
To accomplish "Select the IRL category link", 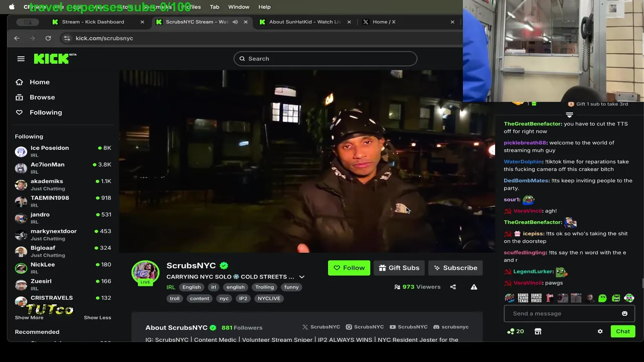I will 171,287.
